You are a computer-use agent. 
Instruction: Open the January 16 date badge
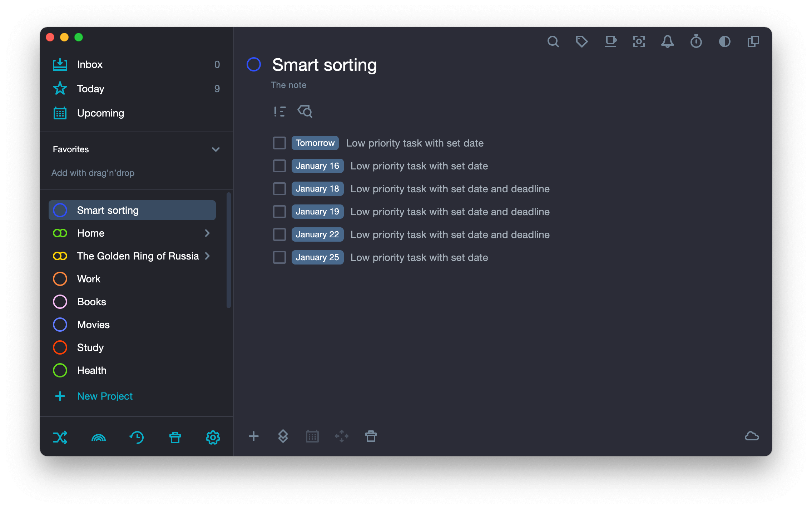[317, 166]
